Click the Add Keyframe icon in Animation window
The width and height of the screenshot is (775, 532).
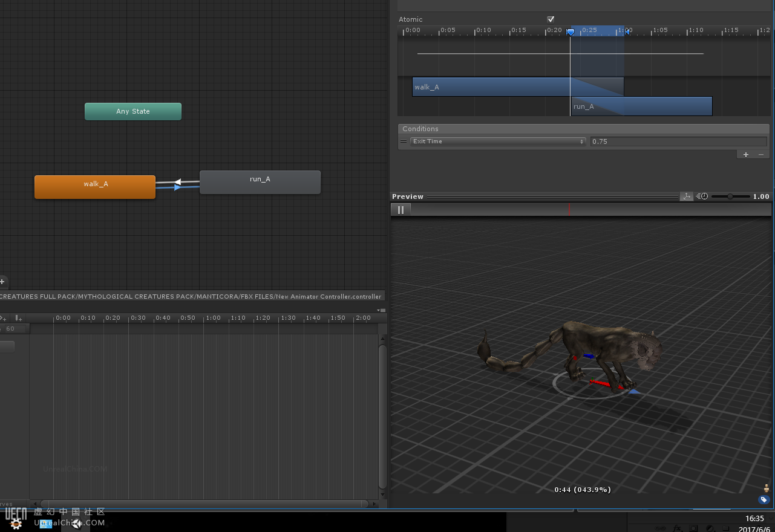click(x=3, y=318)
